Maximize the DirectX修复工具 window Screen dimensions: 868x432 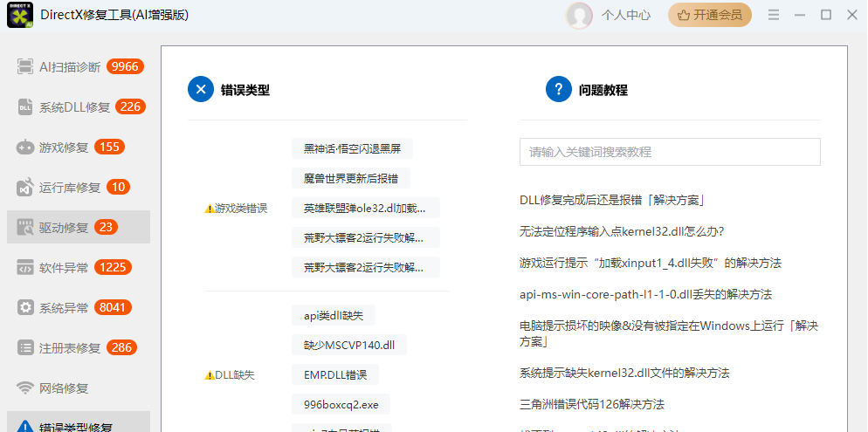(x=826, y=16)
